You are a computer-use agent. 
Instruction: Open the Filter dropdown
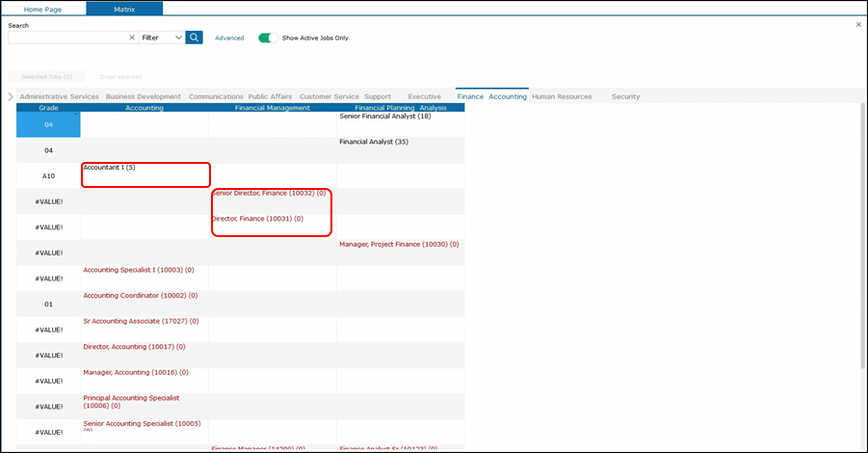click(161, 38)
